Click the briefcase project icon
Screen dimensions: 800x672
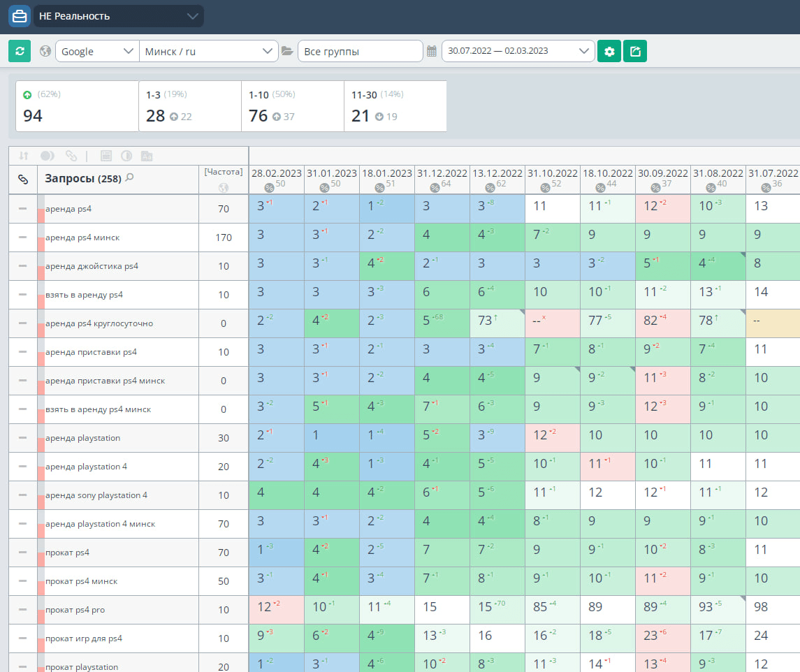pyautogui.click(x=19, y=16)
